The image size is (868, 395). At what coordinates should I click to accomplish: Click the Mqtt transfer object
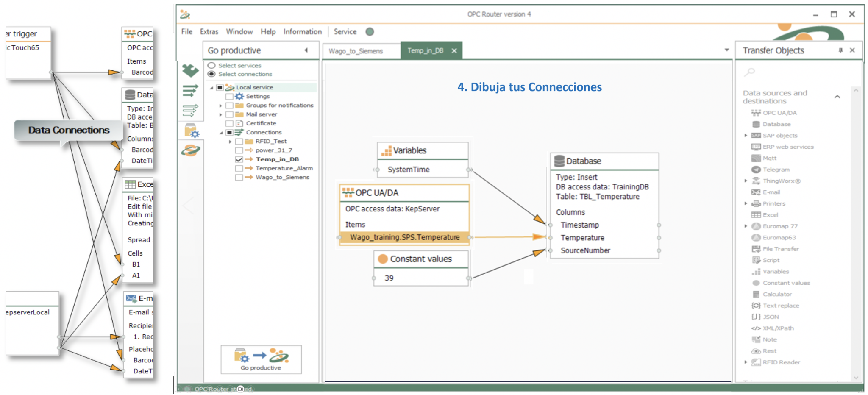(769, 158)
